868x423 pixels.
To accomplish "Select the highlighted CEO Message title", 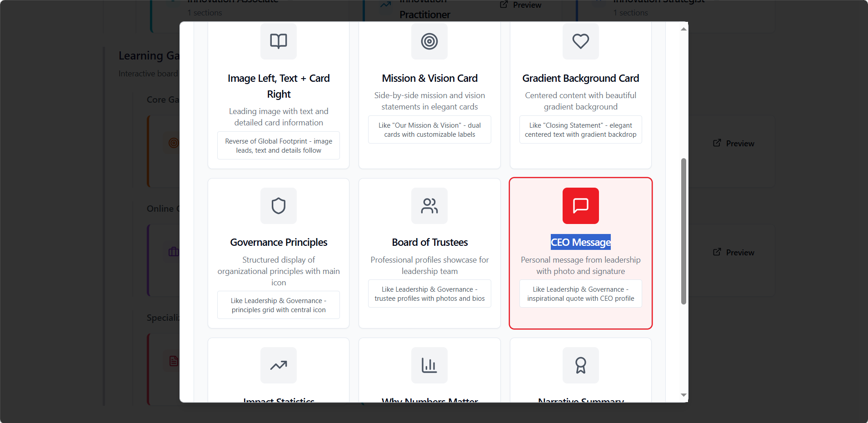I will pos(580,242).
